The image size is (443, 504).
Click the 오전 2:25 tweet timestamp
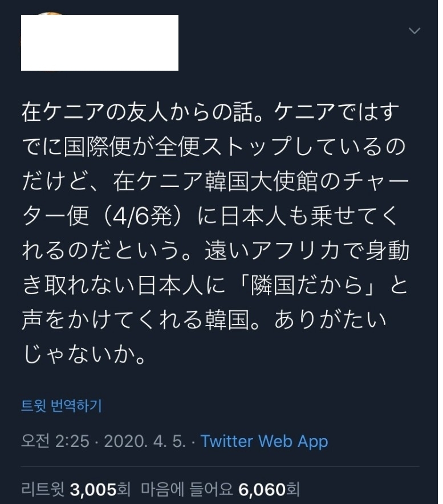click(55, 441)
